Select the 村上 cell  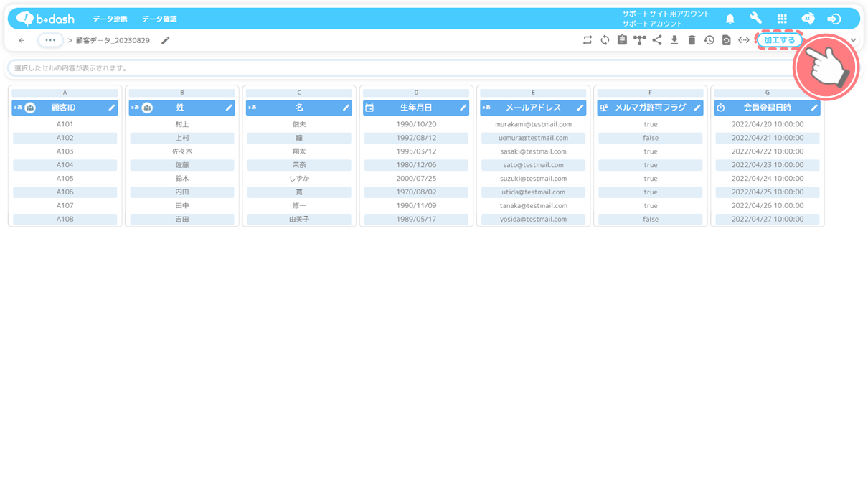(x=182, y=124)
